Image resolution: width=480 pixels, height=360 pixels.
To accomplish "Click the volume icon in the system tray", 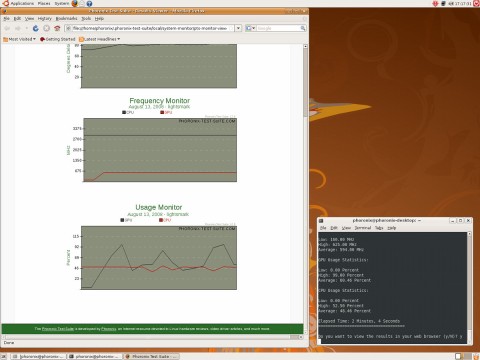I will pyautogui.click(x=451, y=3).
